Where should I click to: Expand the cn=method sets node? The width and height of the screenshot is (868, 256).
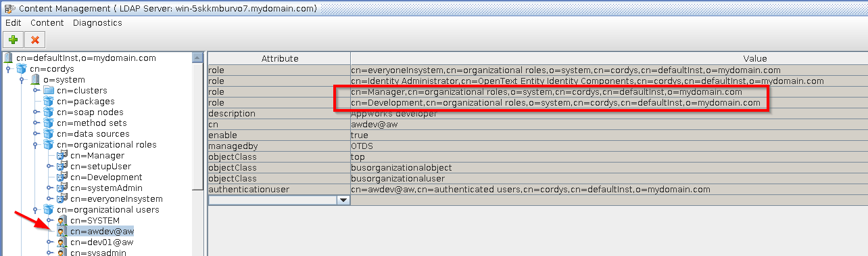36,123
